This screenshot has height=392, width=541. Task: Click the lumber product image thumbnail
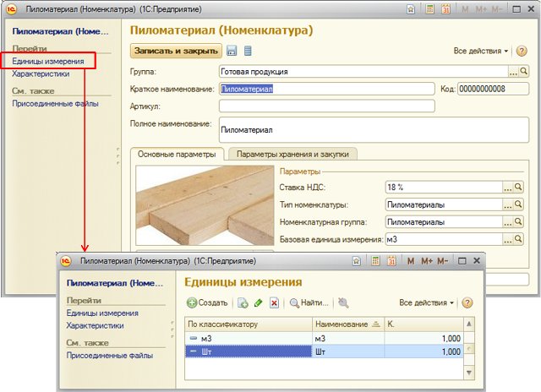coord(205,205)
